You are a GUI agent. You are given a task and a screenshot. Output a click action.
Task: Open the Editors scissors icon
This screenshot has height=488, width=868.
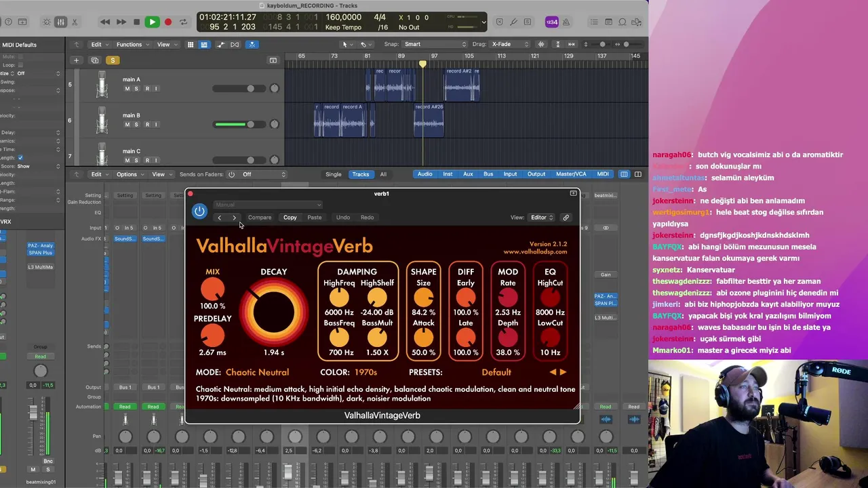click(x=75, y=22)
